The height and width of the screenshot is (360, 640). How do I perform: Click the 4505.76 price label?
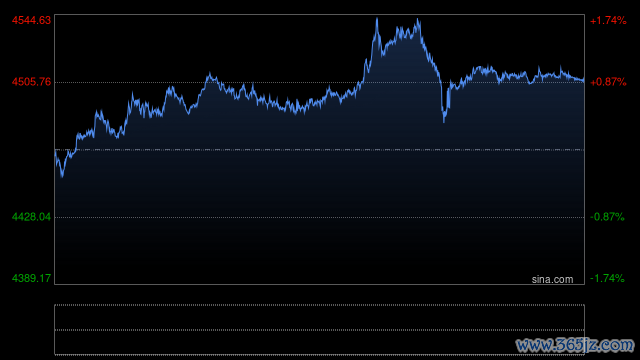coord(31,82)
